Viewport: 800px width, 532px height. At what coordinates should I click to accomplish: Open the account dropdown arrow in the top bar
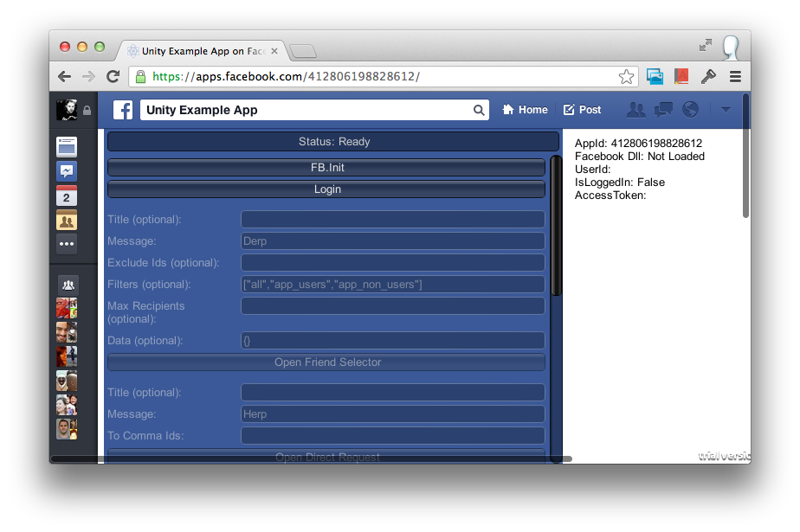click(x=725, y=111)
